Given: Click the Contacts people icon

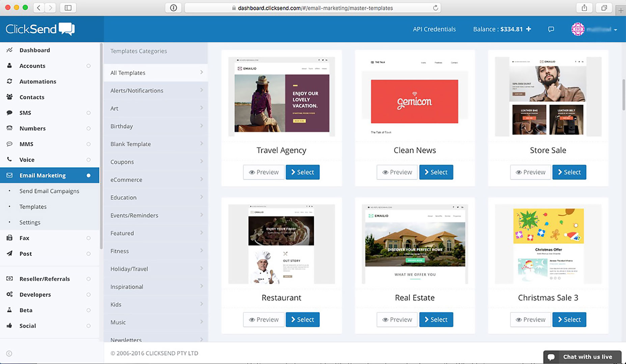Looking at the screenshot, I should click(x=9, y=97).
